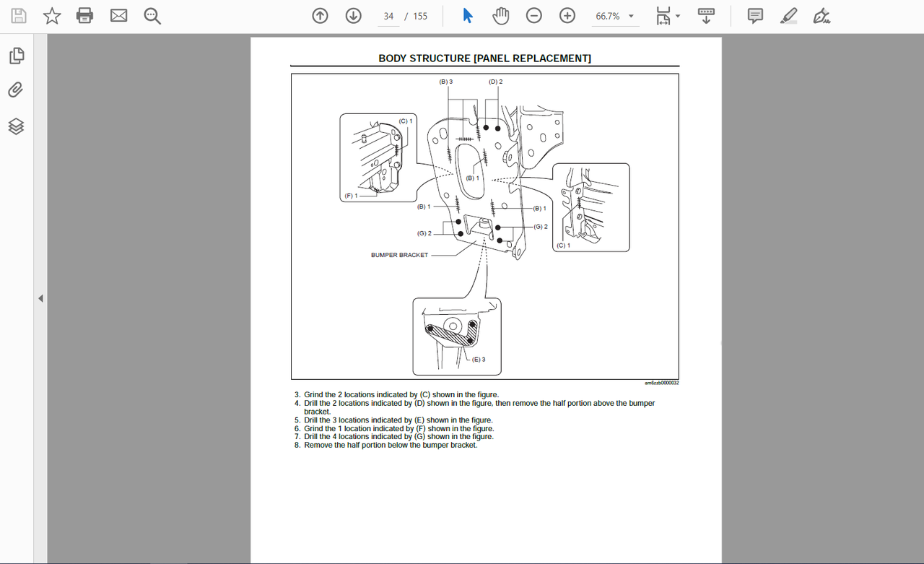Image resolution: width=924 pixels, height=564 pixels.
Task: Open the Sign document pen tool
Action: (821, 16)
